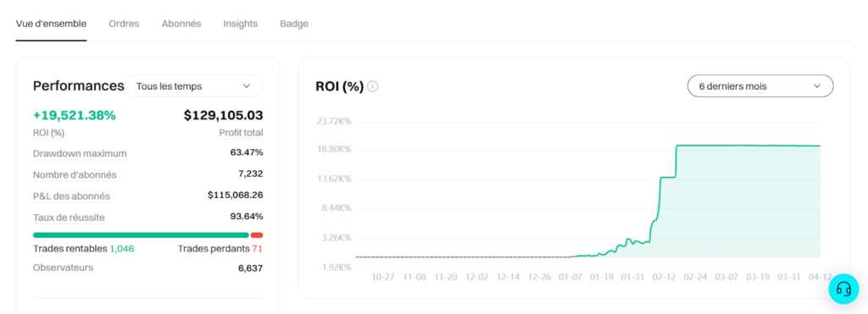Image resolution: width=868 pixels, height=314 pixels.
Task: Click the 13.62K% y-axis label
Action: [x=334, y=179]
